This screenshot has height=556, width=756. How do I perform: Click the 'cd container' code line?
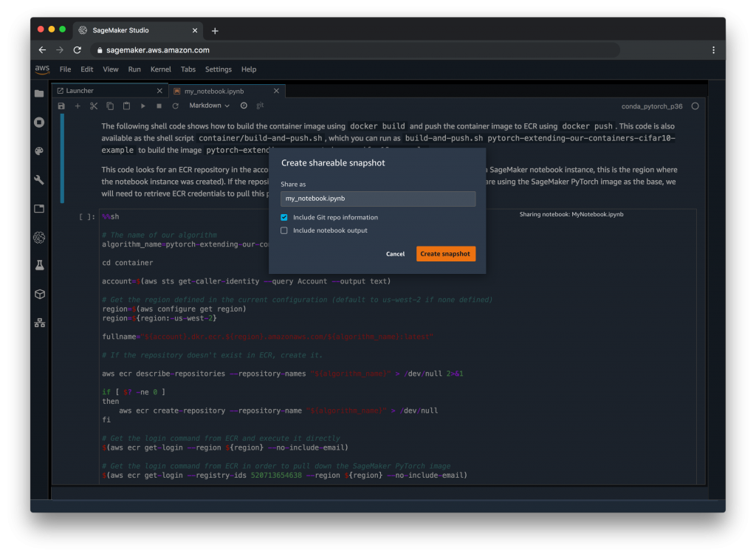127,263
